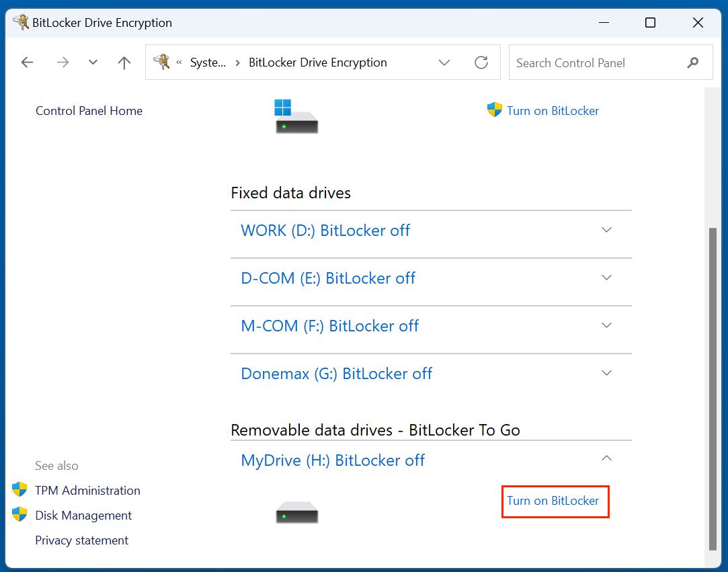Click the MyDrive removable drive thumbnail
This screenshot has height=572, width=728.
click(x=296, y=512)
